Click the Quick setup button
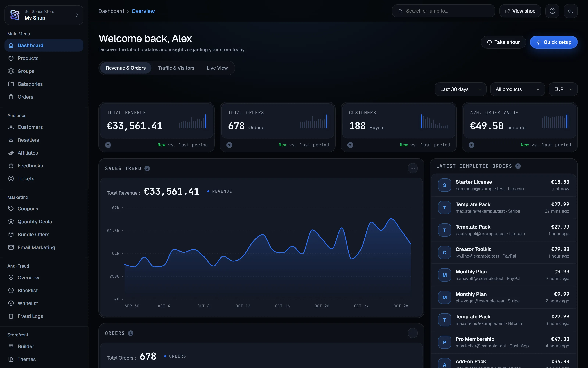Image resolution: width=588 pixels, height=368 pixels. [x=553, y=42]
